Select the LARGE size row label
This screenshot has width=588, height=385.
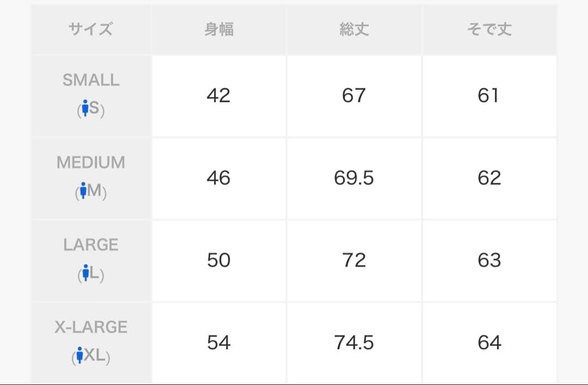[x=90, y=245]
